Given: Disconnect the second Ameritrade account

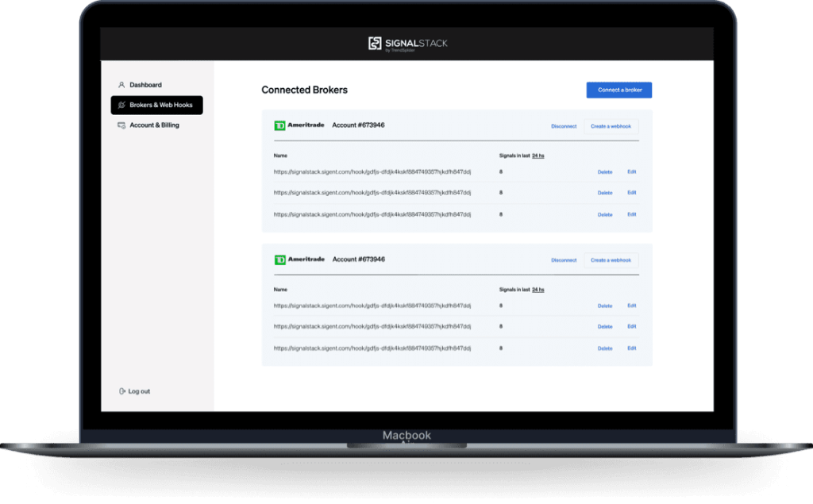Looking at the screenshot, I should [564, 260].
